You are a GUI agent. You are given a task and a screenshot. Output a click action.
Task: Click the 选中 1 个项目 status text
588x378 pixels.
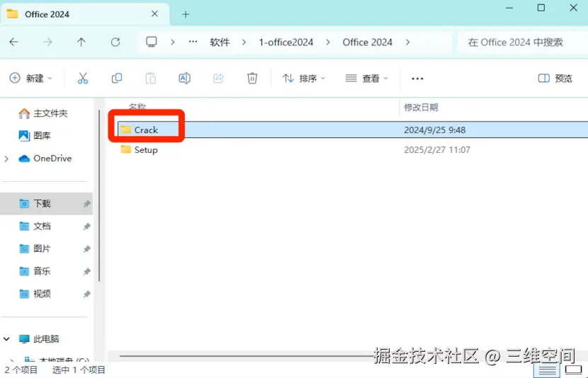click(x=79, y=370)
